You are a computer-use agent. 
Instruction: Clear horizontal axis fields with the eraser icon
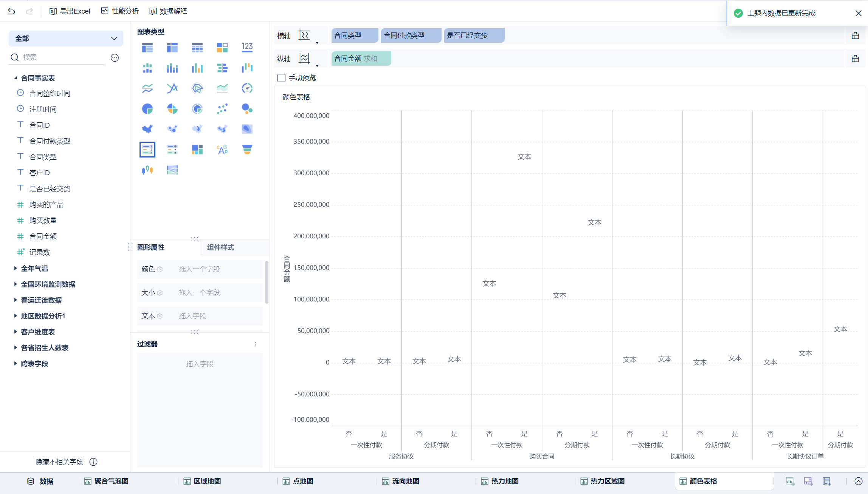click(855, 36)
